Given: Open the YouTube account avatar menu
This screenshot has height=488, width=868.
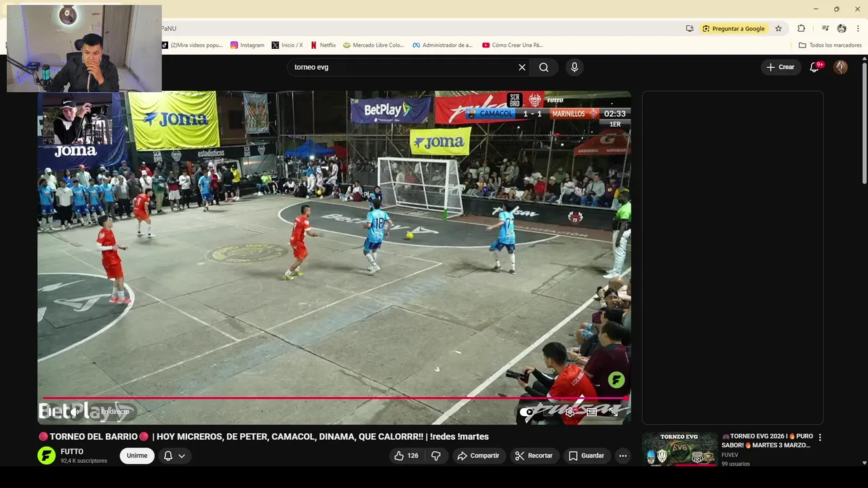Looking at the screenshot, I should pyautogui.click(x=840, y=67).
